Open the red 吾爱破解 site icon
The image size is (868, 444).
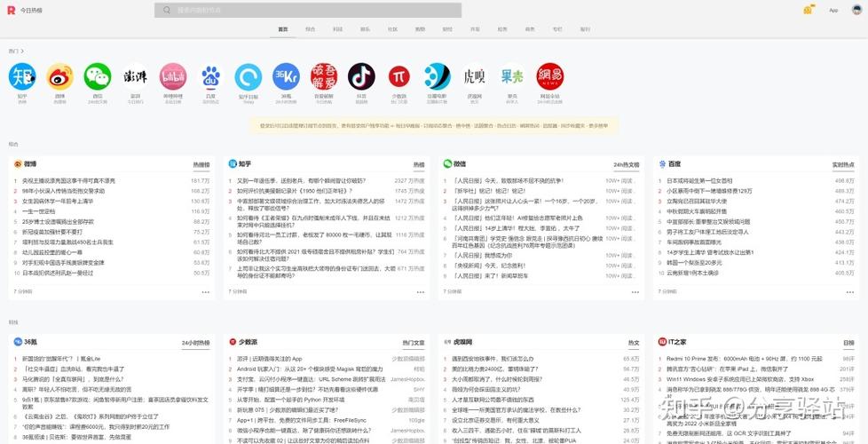click(324, 76)
